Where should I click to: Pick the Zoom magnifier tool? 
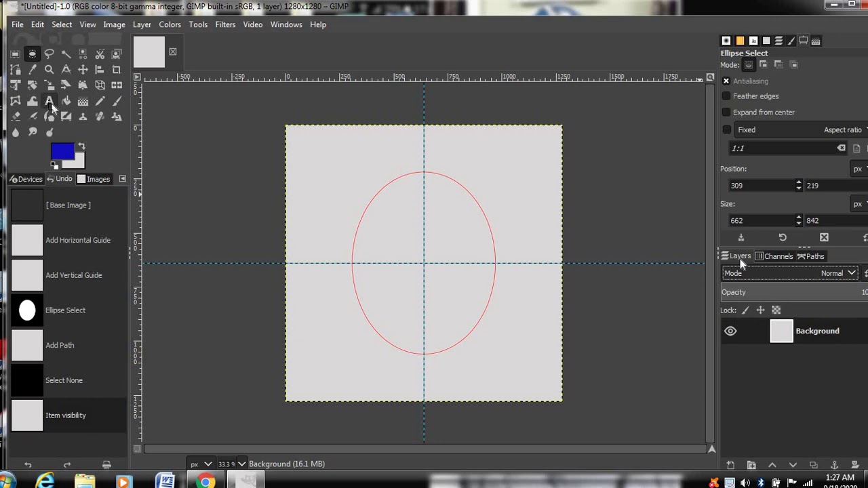point(49,70)
